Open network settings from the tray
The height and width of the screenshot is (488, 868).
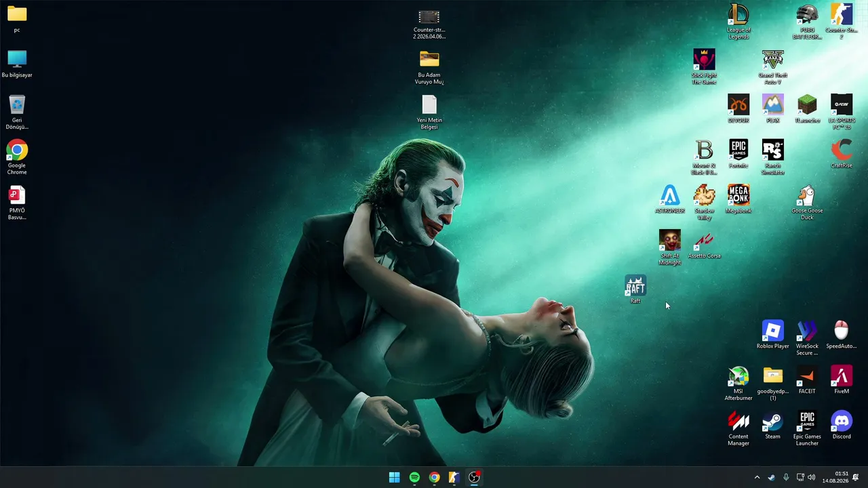click(x=800, y=477)
